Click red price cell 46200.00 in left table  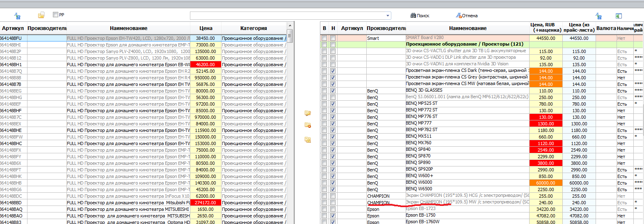206,65
